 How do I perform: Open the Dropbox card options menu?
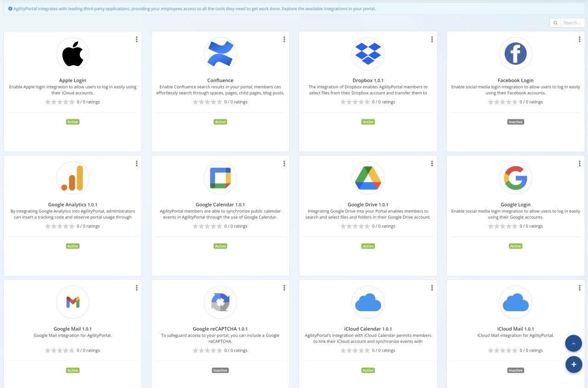click(x=431, y=39)
